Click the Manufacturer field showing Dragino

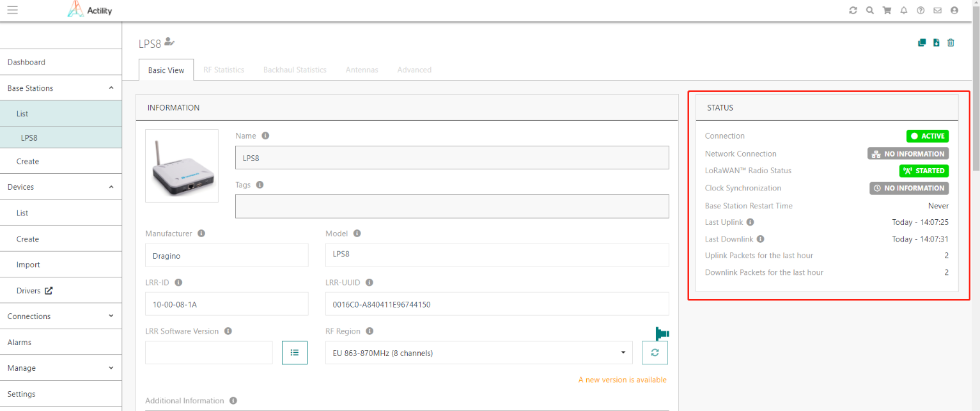pos(226,255)
